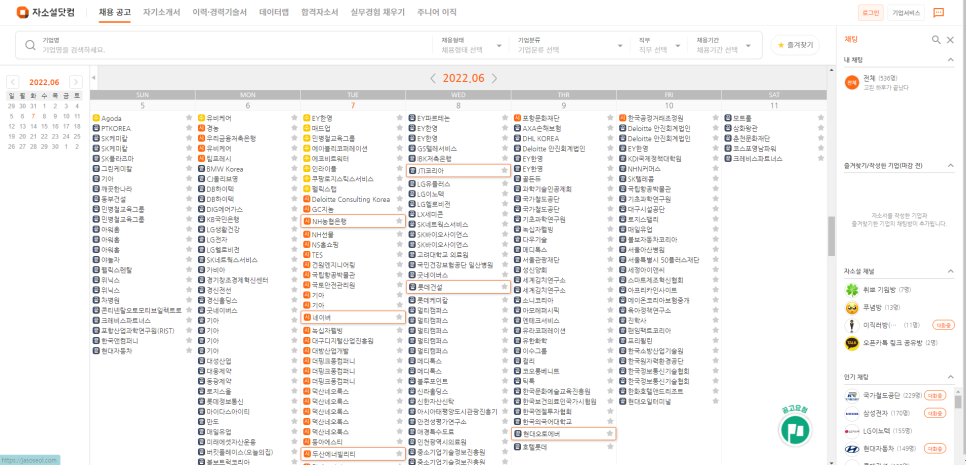Open the chat bubble icon in the top bar

pos(939,12)
